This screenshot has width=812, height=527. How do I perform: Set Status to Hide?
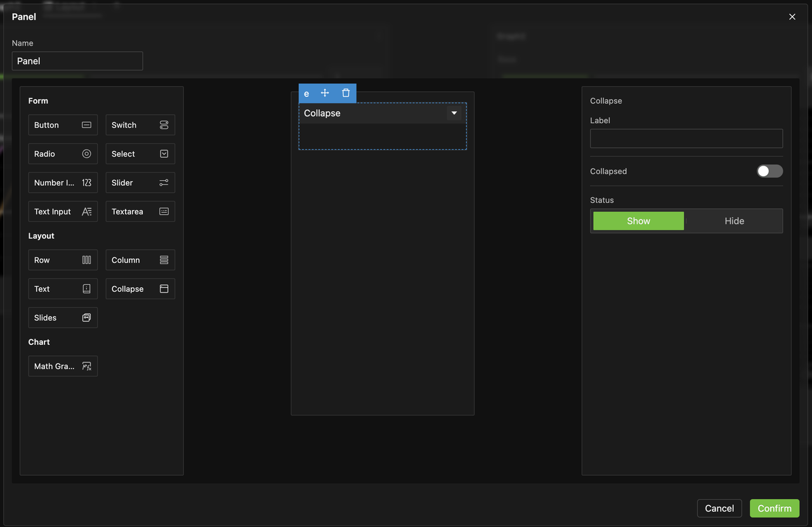click(x=734, y=221)
